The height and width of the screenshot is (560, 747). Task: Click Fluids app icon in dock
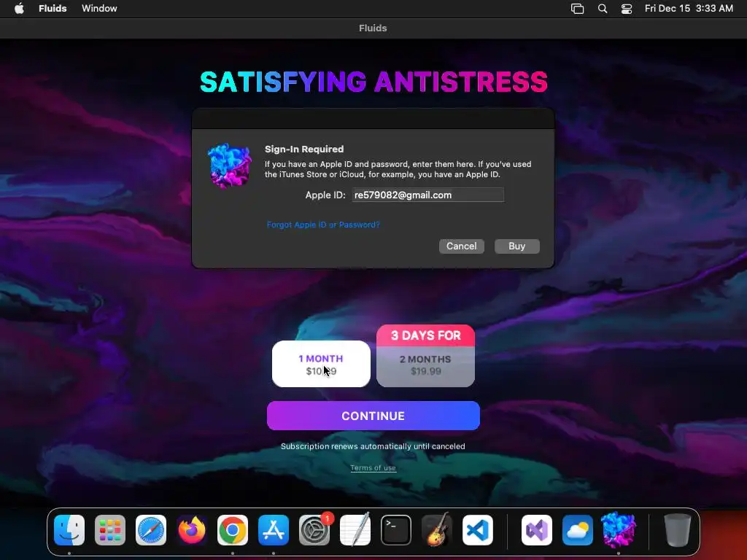tap(619, 529)
